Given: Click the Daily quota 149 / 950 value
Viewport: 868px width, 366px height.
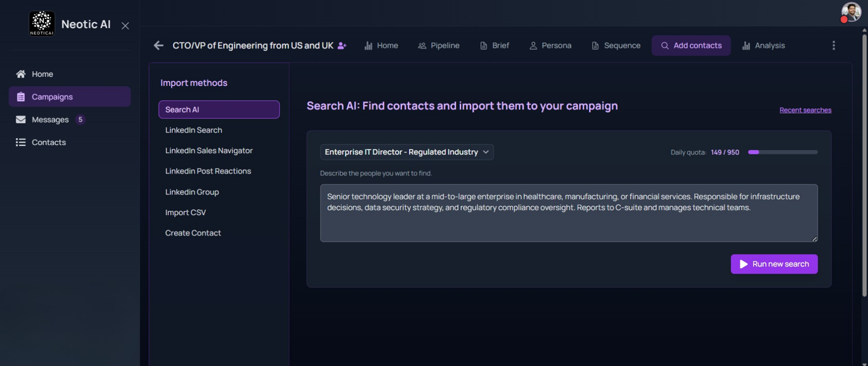Looking at the screenshot, I should tap(725, 153).
